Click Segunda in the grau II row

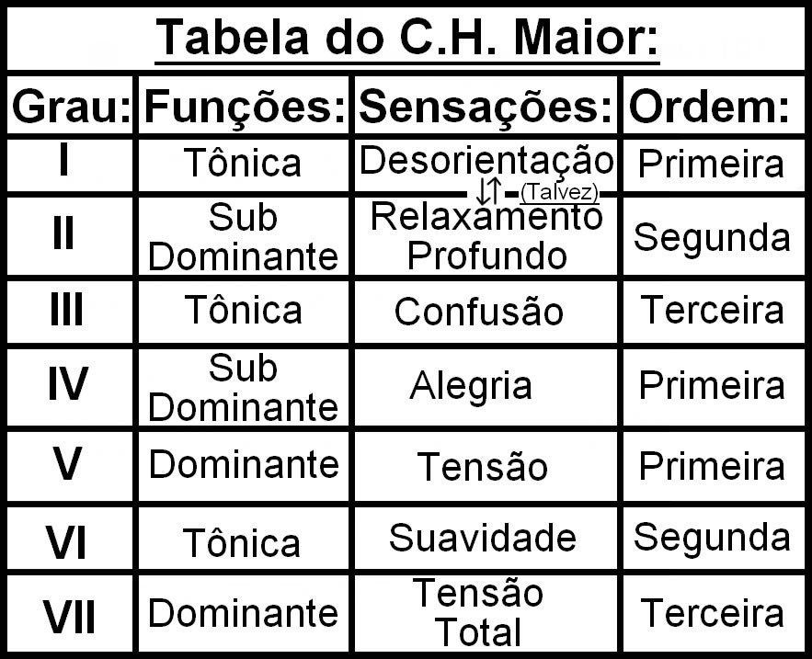(x=712, y=237)
